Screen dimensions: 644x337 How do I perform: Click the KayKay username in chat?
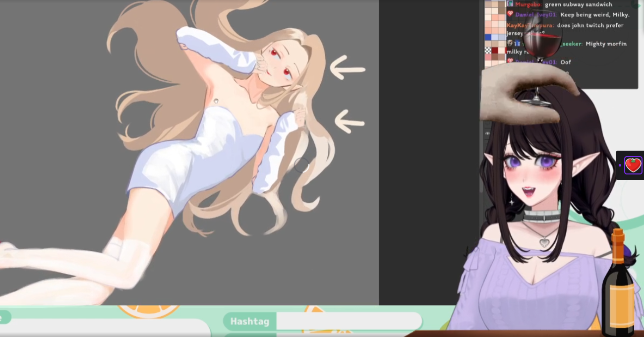[530, 26]
